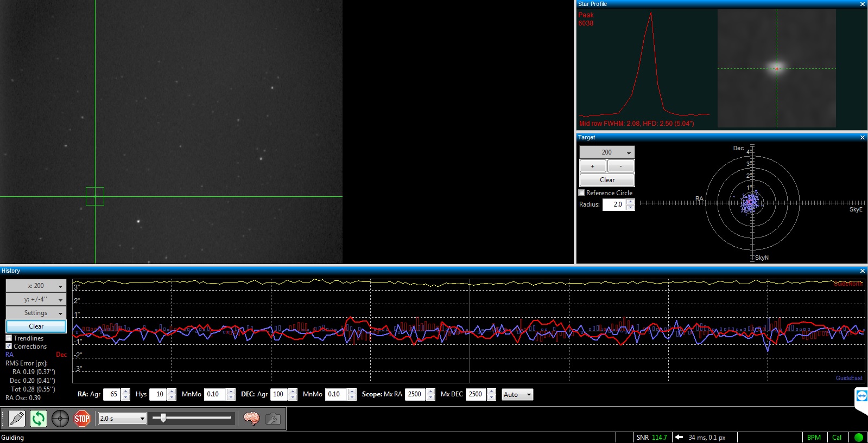Click the Mx DEC 2500 field
This screenshot has height=443, width=868.
pyautogui.click(x=477, y=394)
